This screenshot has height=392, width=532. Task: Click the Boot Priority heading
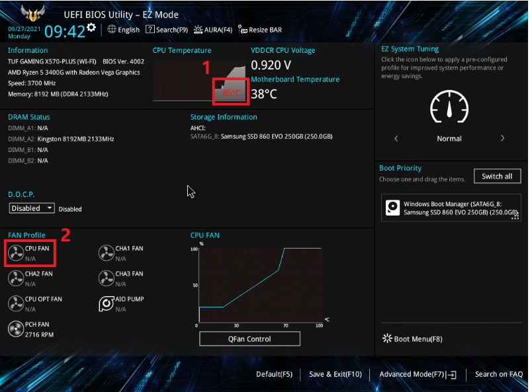[400, 168]
